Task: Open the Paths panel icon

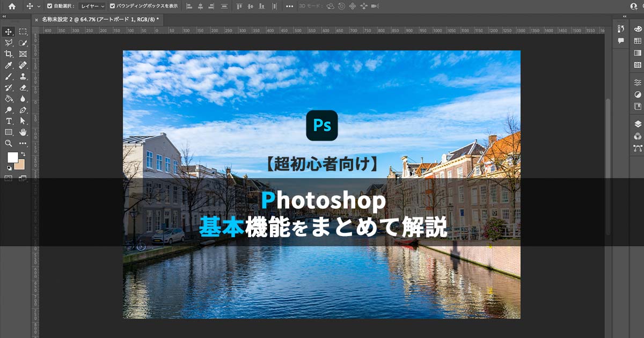Action: 638,148
